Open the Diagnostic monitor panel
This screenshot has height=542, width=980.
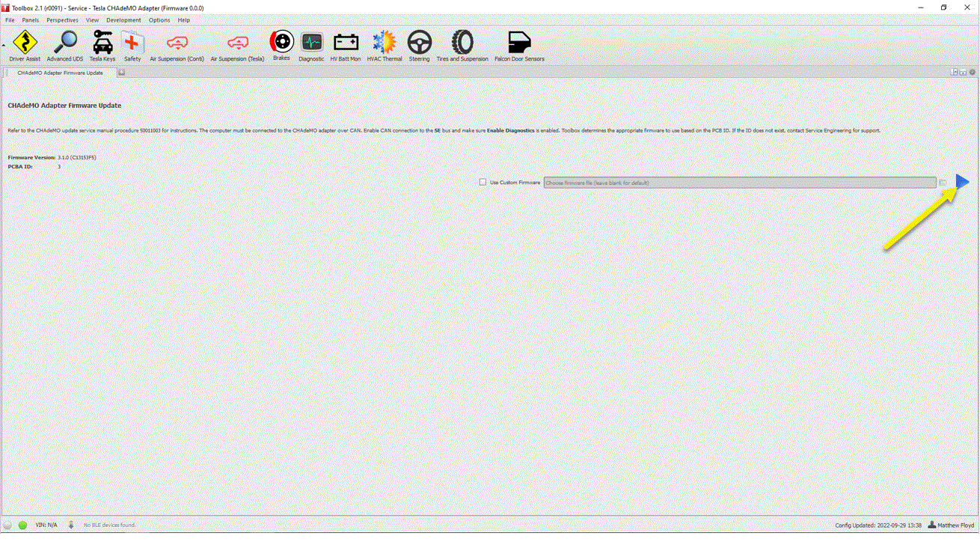tap(311, 46)
